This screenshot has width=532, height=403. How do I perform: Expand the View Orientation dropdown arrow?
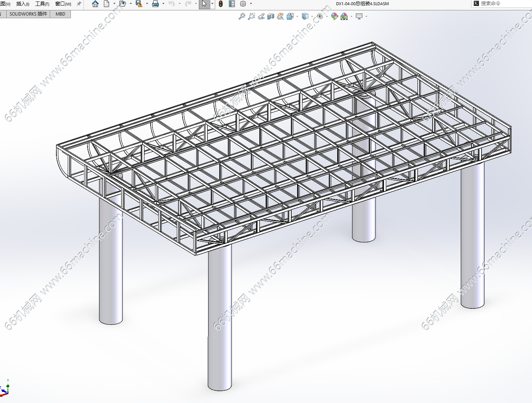(x=297, y=16)
